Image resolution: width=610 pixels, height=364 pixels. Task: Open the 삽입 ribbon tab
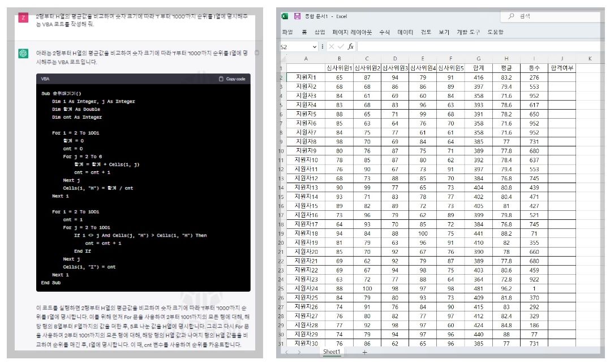coord(320,32)
